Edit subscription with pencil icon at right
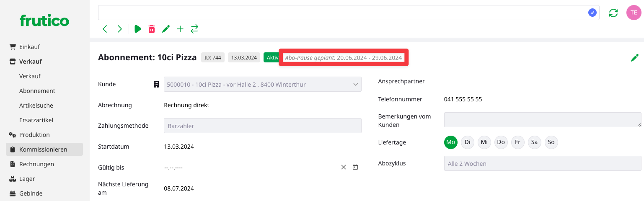 click(635, 58)
